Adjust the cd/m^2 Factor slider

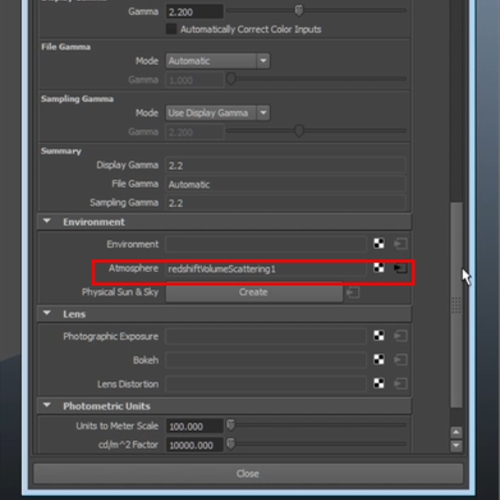click(x=231, y=444)
